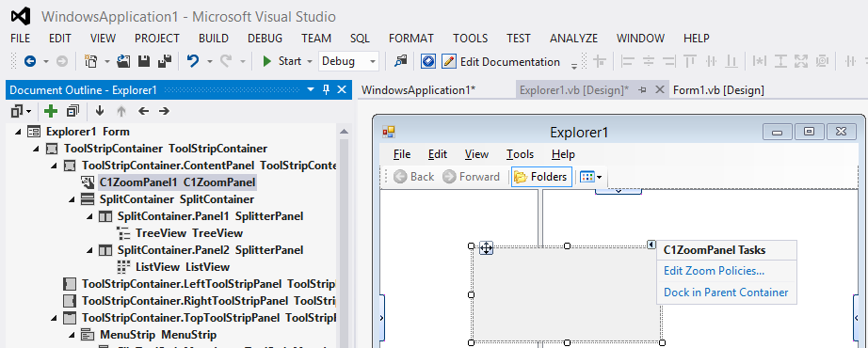Toggle the Folders button in form toolbar
The width and height of the screenshot is (868, 348).
click(541, 177)
